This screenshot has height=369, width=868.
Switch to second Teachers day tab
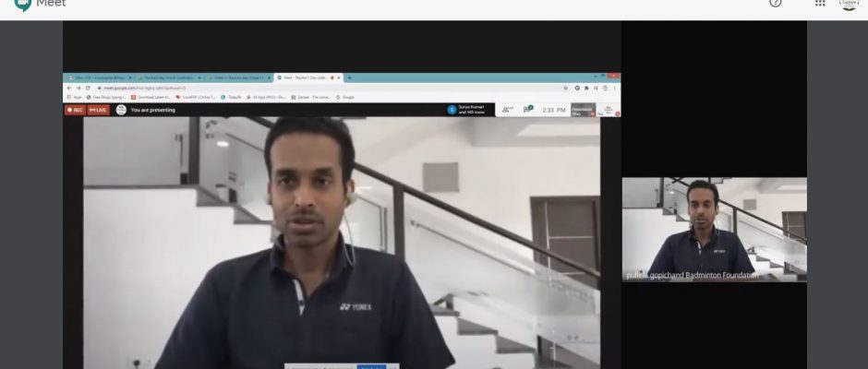pyautogui.click(x=168, y=78)
